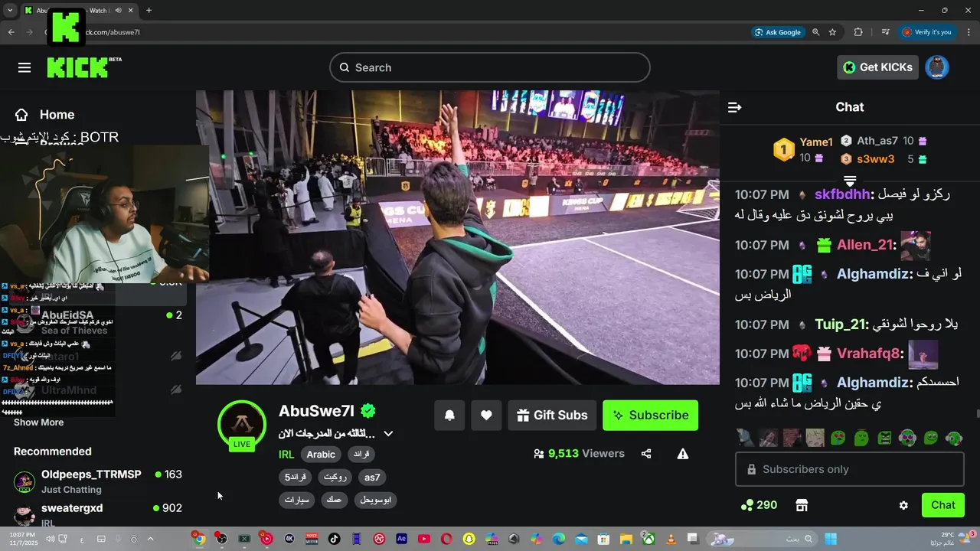Open skfbdhh's chat user profile
Screen dimensions: 980x551
[x=842, y=194]
